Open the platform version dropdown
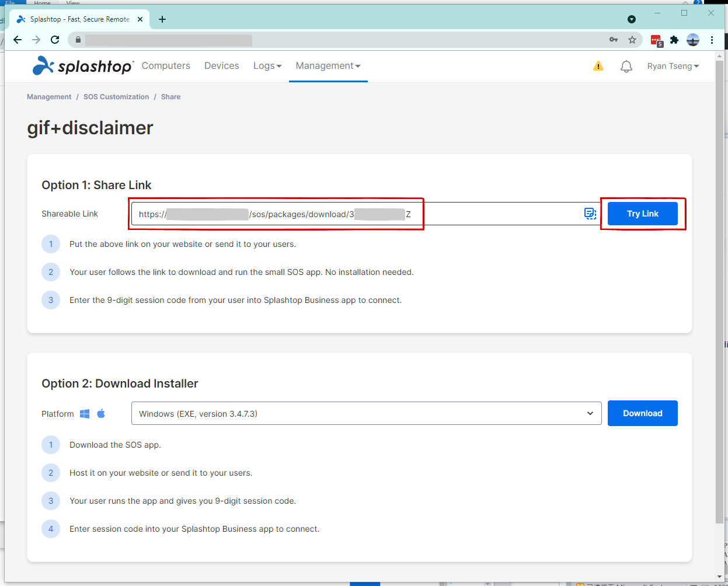Image resolution: width=728 pixels, height=586 pixels. click(367, 413)
